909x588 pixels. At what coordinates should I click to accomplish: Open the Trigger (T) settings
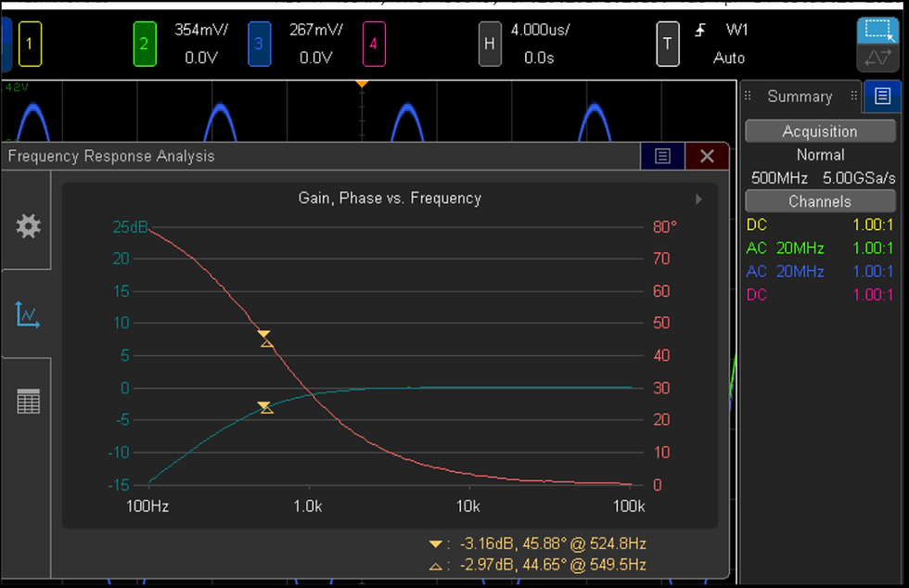click(667, 45)
